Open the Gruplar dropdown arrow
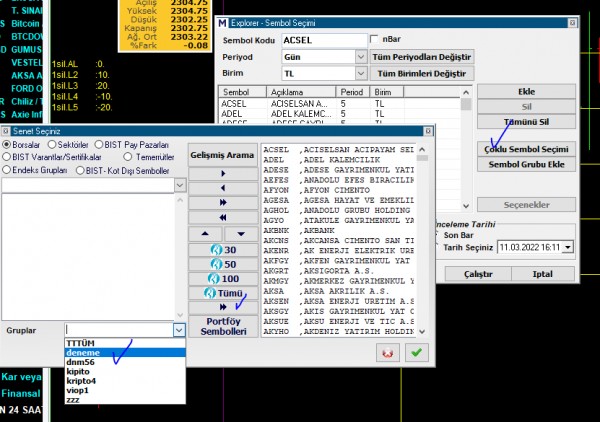 [179, 330]
